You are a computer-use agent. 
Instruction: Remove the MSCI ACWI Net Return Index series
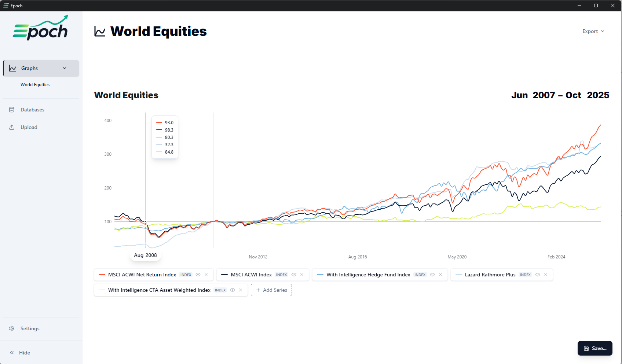point(206,275)
